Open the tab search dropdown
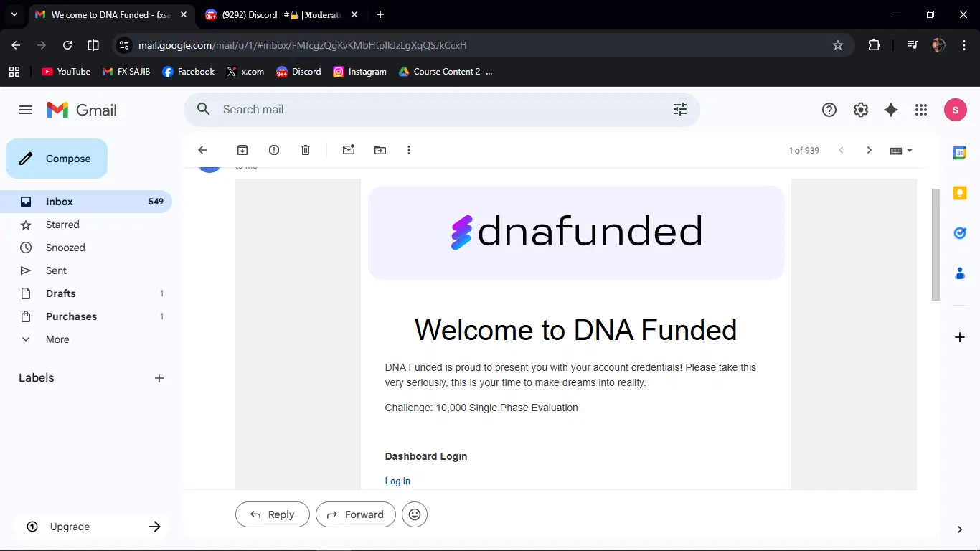 (x=14, y=14)
